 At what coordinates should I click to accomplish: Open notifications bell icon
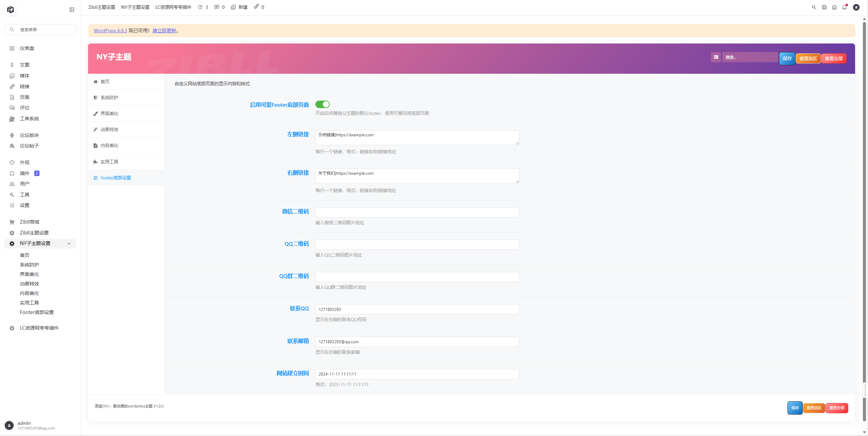point(844,7)
